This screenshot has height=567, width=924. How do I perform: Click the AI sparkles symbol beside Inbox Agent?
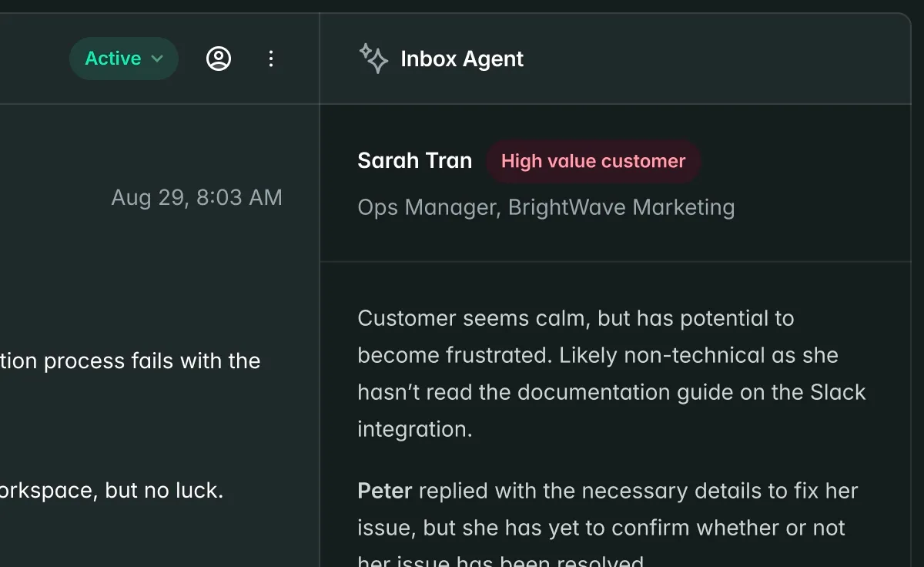pos(373,58)
